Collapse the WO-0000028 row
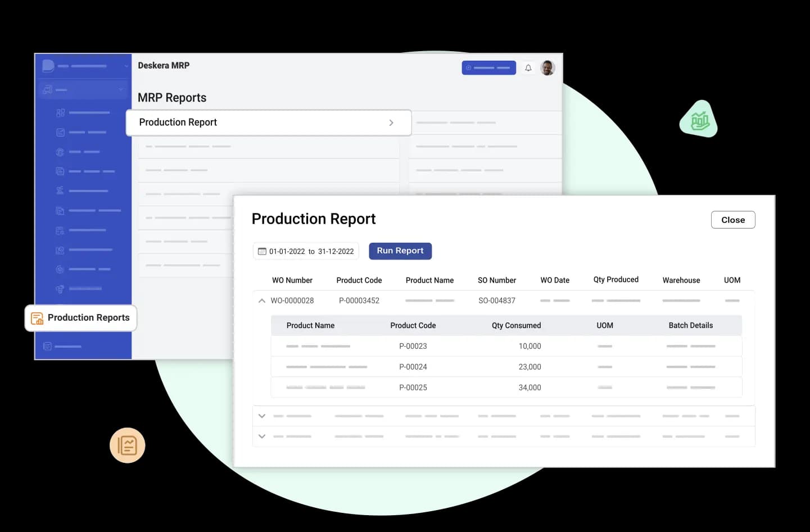Image resolution: width=810 pixels, height=532 pixels. 261,301
